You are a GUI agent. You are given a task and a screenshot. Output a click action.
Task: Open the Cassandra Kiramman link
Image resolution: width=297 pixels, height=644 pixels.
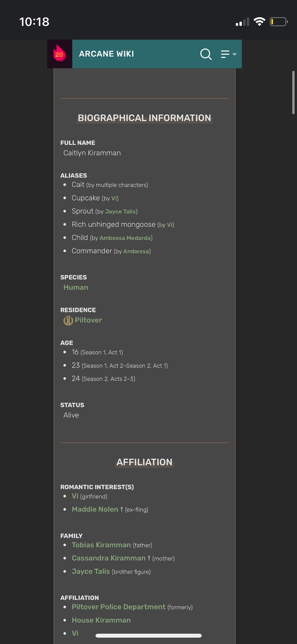(x=109, y=558)
